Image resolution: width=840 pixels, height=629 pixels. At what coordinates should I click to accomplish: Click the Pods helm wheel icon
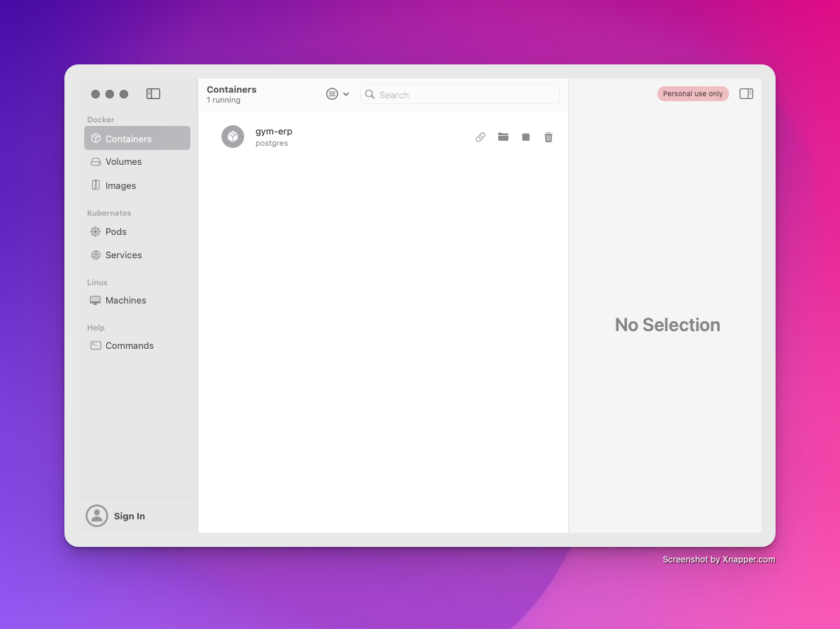point(96,231)
